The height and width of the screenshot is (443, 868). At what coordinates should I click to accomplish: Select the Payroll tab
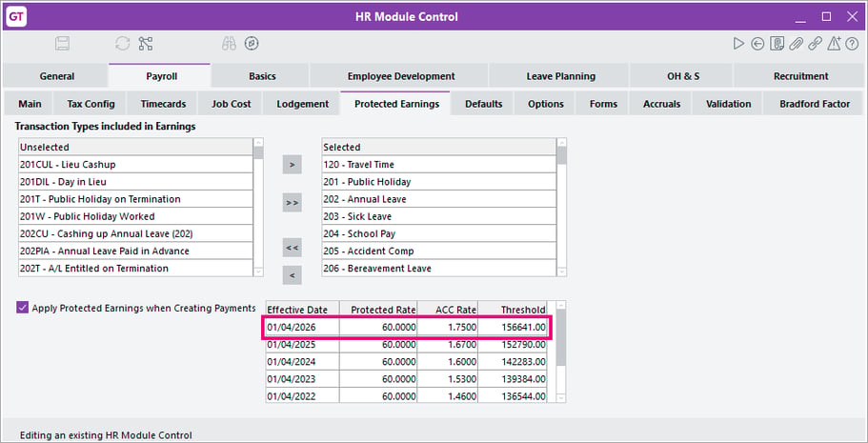coord(161,76)
